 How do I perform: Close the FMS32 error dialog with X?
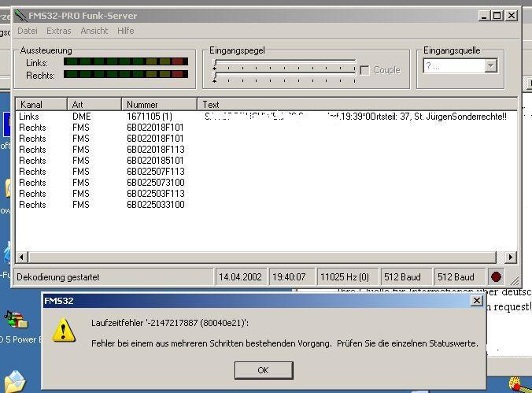476,301
